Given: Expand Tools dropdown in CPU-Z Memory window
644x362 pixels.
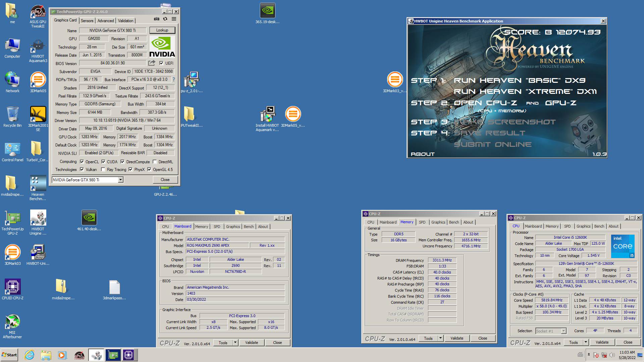Looking at the screenshot, I should click(x=440, y=338).
